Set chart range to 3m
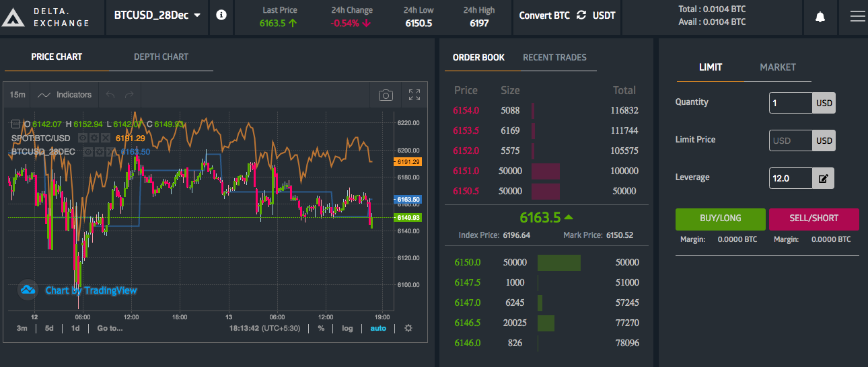The image size is (868, 367). 22,328
